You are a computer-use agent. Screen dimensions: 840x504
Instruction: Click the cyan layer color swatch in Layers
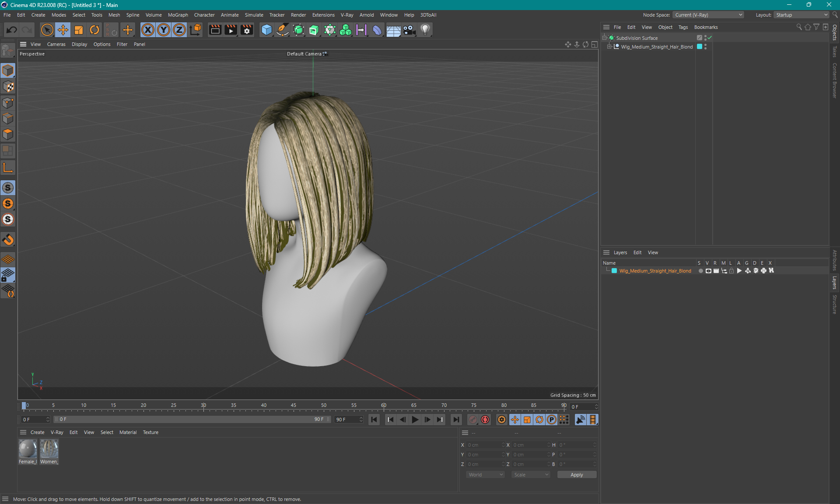click(614, 271)
